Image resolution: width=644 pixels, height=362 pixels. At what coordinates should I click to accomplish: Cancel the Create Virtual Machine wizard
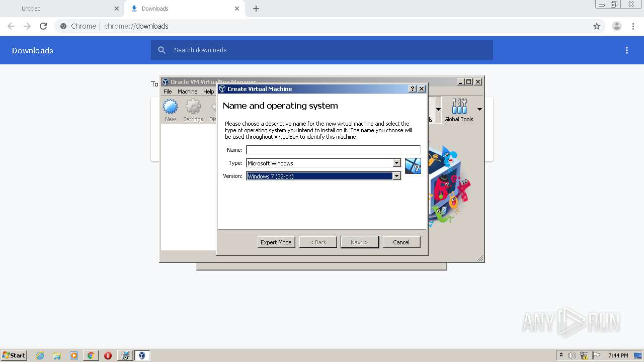click(x=401, y=242)
